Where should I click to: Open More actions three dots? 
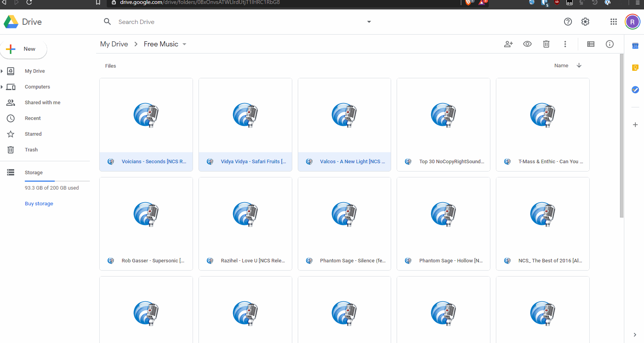point(565,44)
